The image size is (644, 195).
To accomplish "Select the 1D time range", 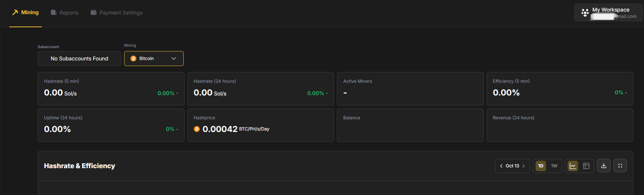I will [x=540, y=166].
